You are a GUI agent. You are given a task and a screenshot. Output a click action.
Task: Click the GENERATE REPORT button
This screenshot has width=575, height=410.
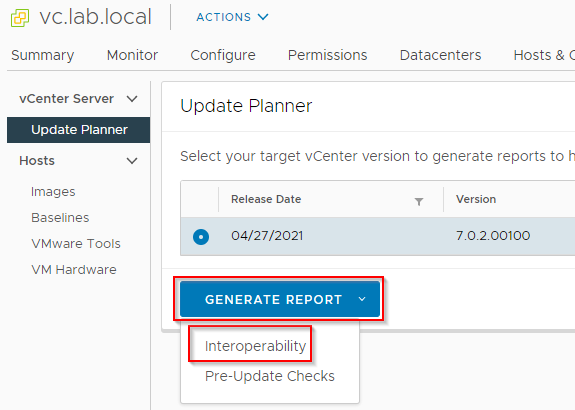point(280,299)
